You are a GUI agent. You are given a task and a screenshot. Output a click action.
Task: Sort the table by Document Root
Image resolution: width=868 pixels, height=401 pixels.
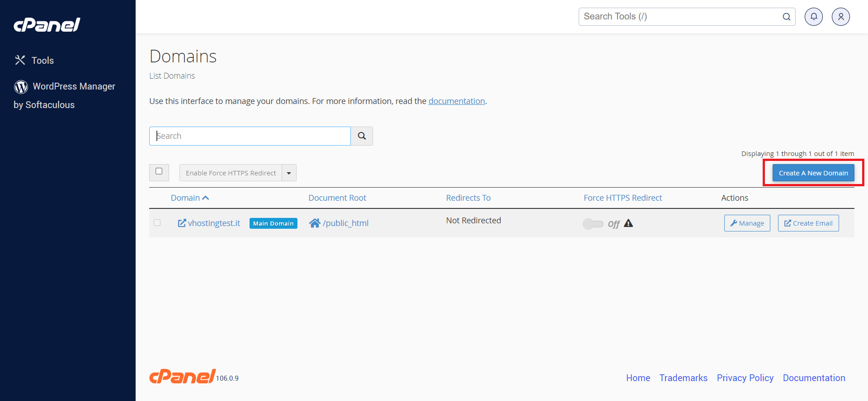coord(337,198)
